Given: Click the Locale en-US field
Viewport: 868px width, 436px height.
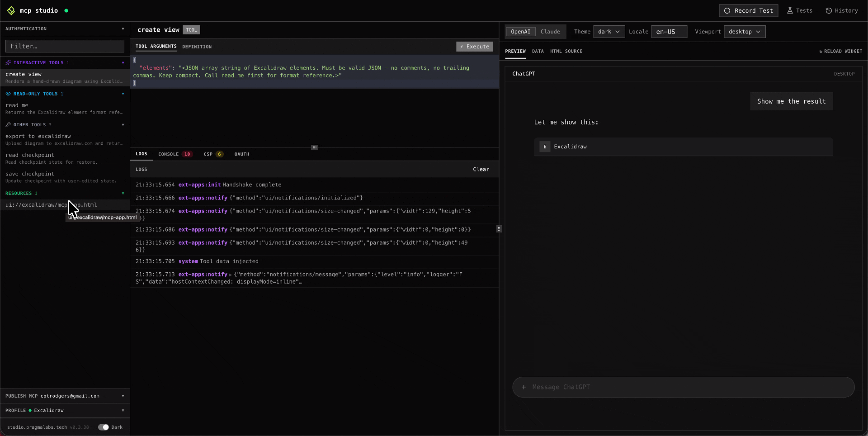Looking at the screenshot, I should (x=669, y=32).
